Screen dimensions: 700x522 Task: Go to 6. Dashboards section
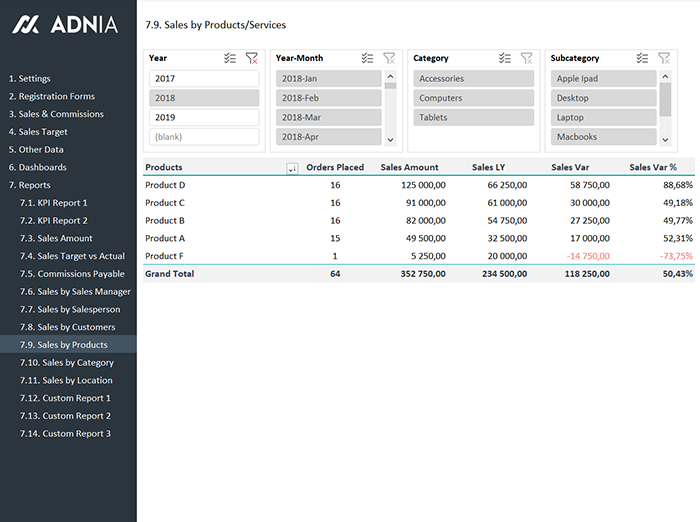[37, 167]
